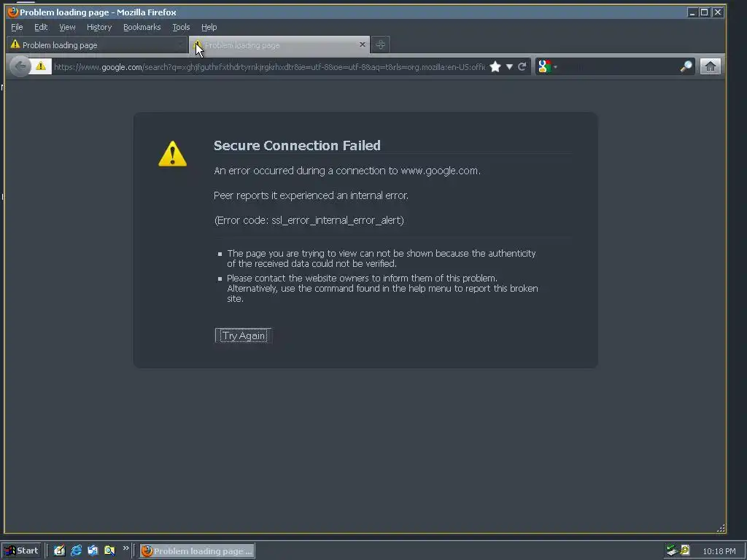The height and width of the screenshot is (560, 747).
Task: Expand the quick launch overflow chevron
Action: tap(125, 548)
